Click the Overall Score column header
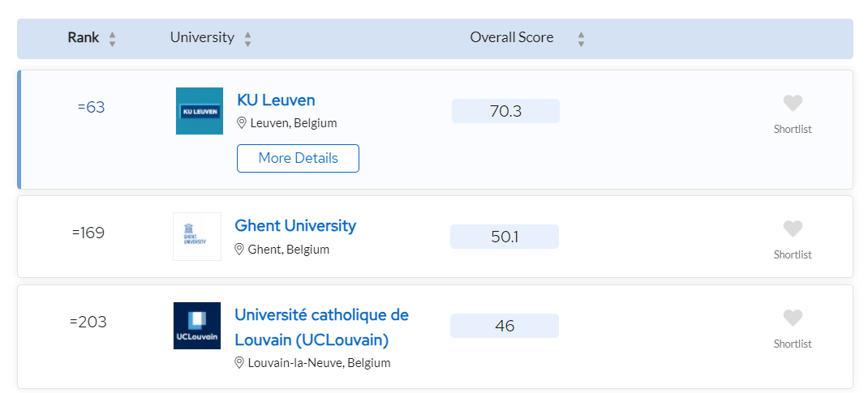868x393 pixels. [512, 37]
